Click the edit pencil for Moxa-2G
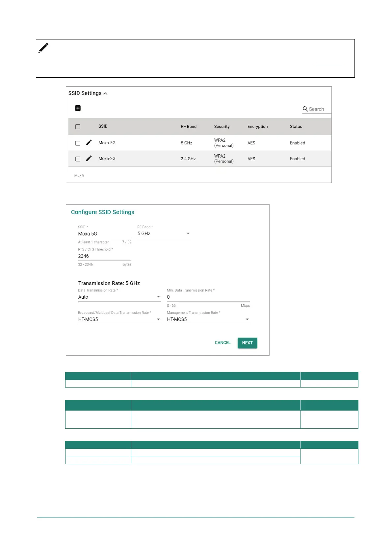 click(x=89, y=158)
